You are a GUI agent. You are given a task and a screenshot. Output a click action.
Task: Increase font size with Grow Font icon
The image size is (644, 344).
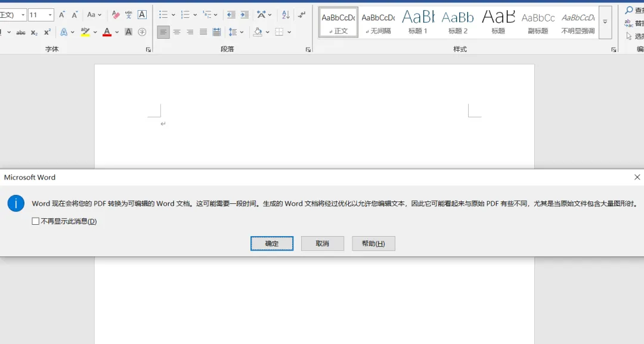click(x=62, y=15)
